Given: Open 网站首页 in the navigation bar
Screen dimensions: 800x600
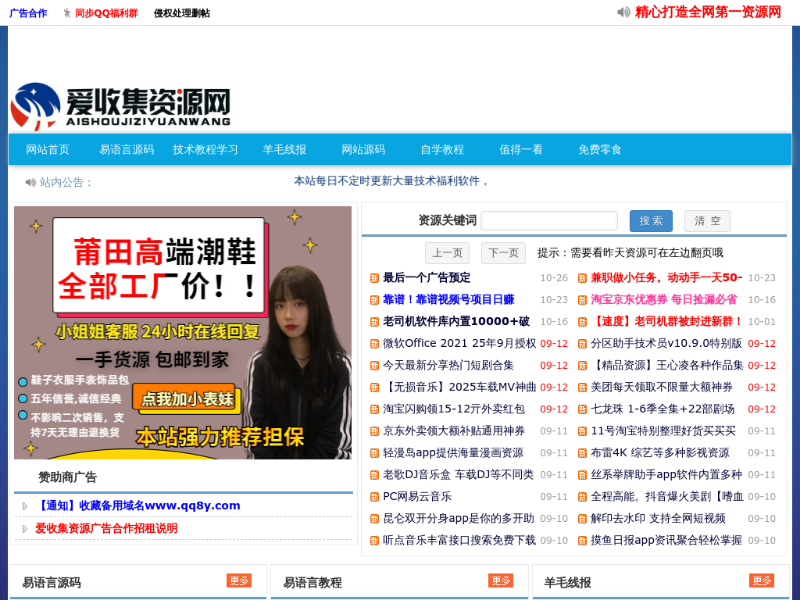Looking at the screenshot, I should tap(48, 150).
